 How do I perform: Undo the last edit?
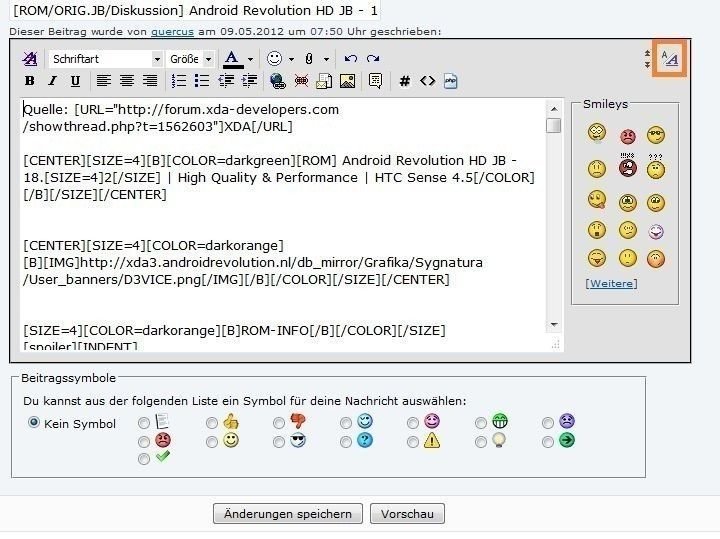point(351,59)
